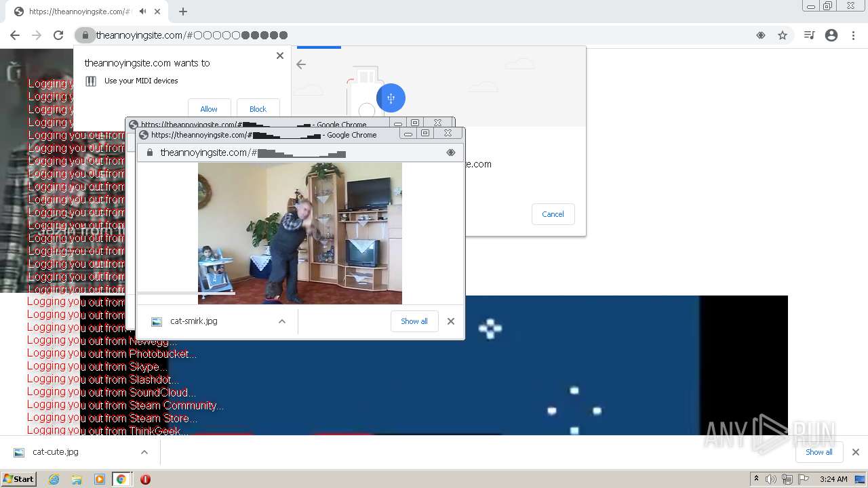The height and width of the screenshot is (488, 868).
Task: Click Show all in main download bar
Action: click(x=819, y=452)
